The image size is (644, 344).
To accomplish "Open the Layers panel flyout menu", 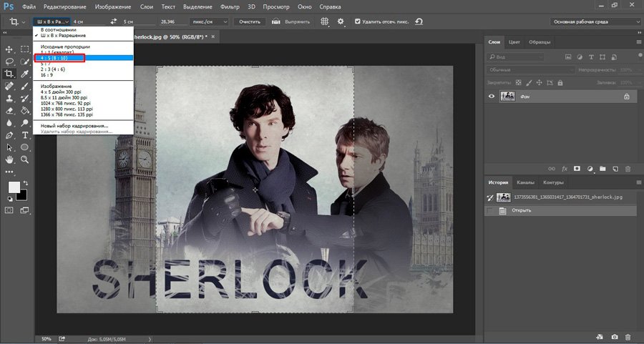I will tap(639, 42).
